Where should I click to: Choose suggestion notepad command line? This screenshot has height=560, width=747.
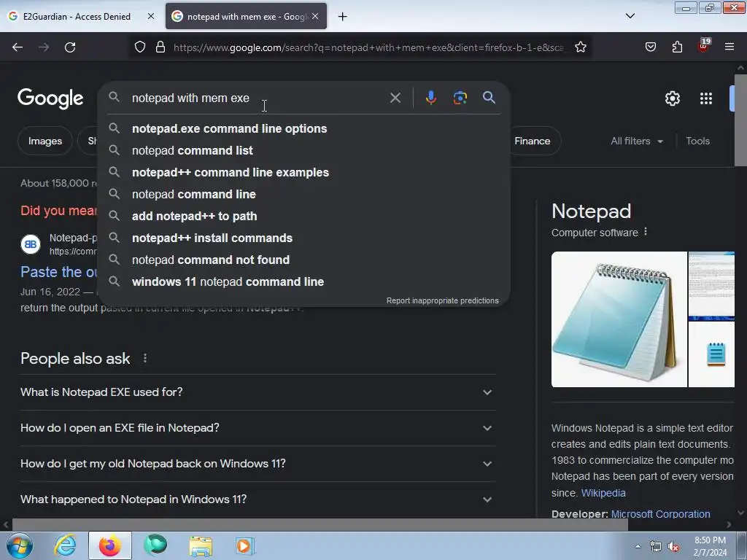303,194
